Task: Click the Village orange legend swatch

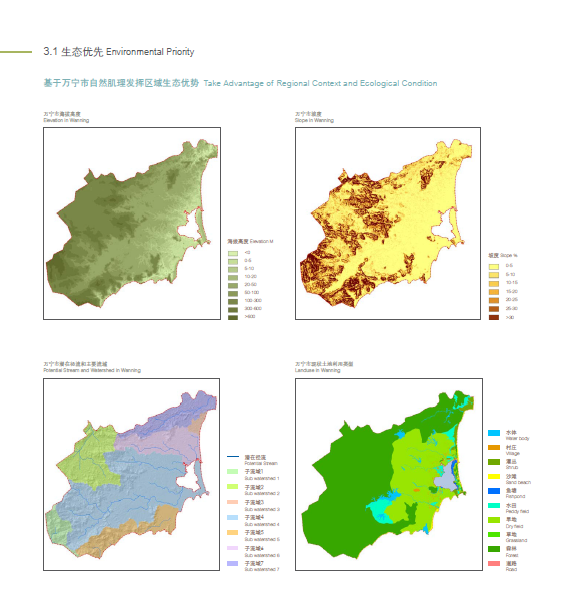Action: [494, 447]
